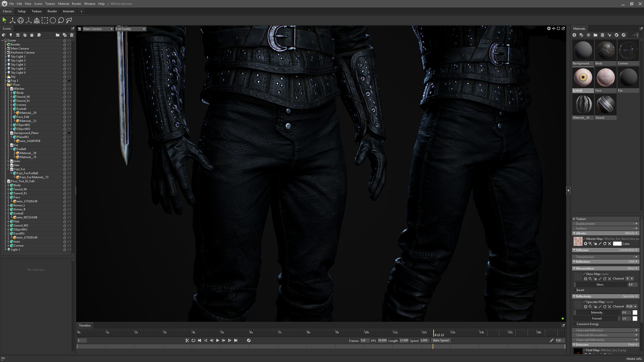The height and width of the screenshot is (362, 644).
Task: Open the Full Quality dropdown
Action: [x=130, y=29]
